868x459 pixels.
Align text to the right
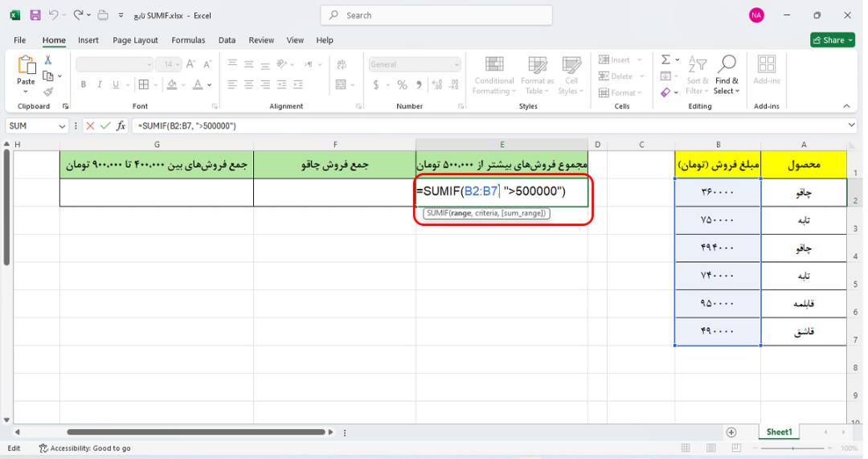pyautogui.click(x=266, y=84)
